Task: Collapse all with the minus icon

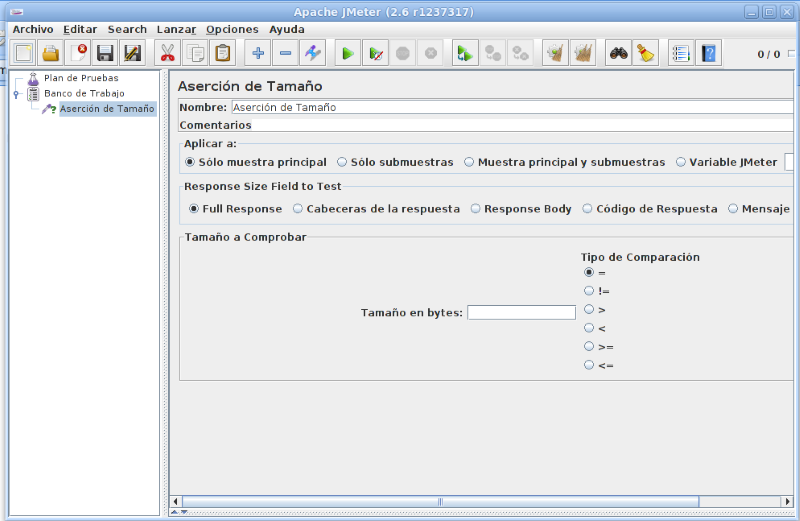Action: (285, 53)
